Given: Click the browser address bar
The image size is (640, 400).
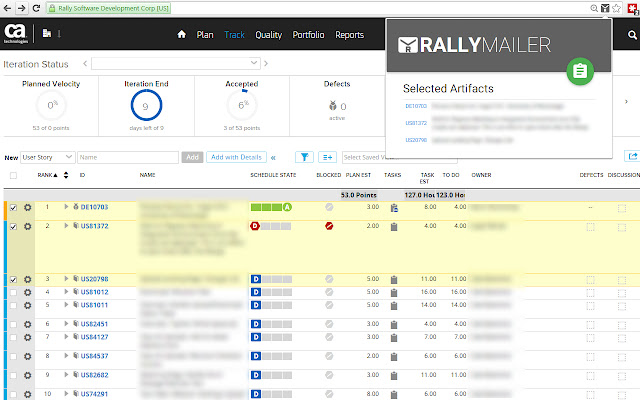Looking at the screenshot, I should [x=318, y=8].
